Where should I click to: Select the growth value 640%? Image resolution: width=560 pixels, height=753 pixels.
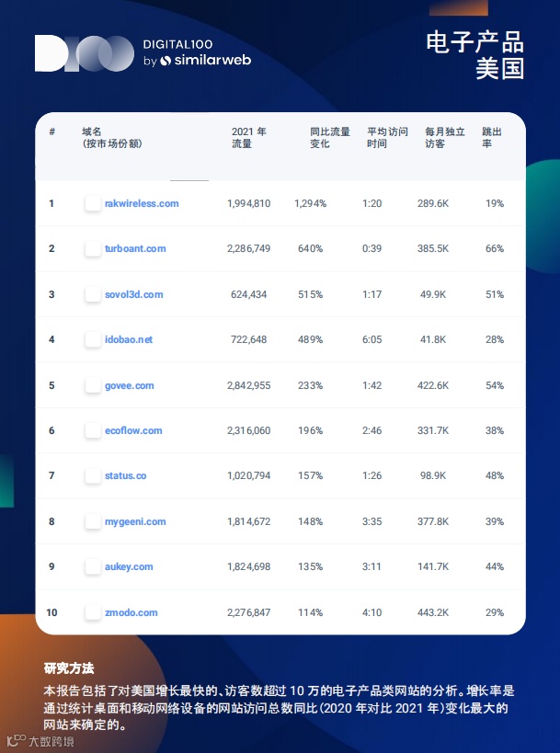(310, 249)
